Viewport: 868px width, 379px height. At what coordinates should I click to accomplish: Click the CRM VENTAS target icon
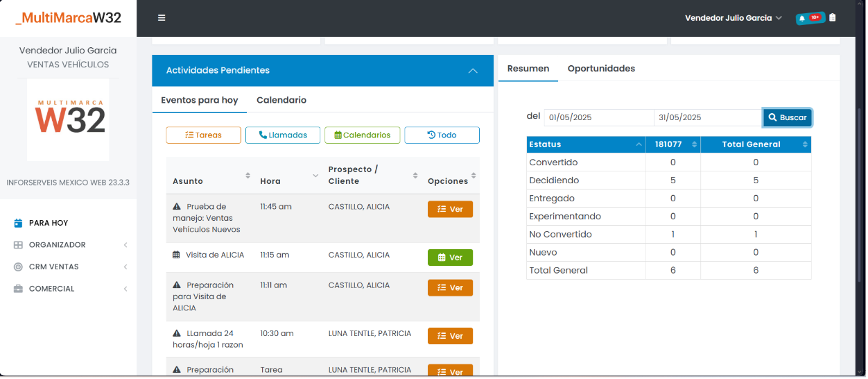coord(18,267)
